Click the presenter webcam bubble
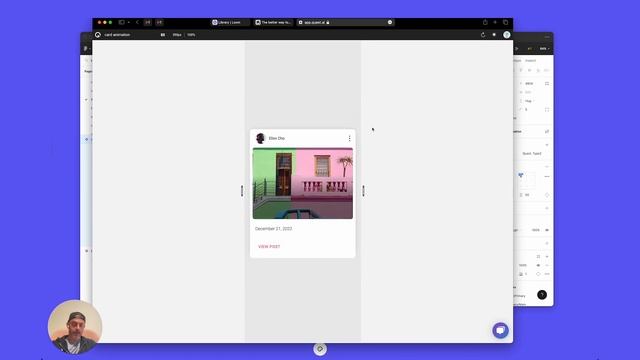Image resolution: width=640 pixels, height=360 pixels. (x=75, y=327)
